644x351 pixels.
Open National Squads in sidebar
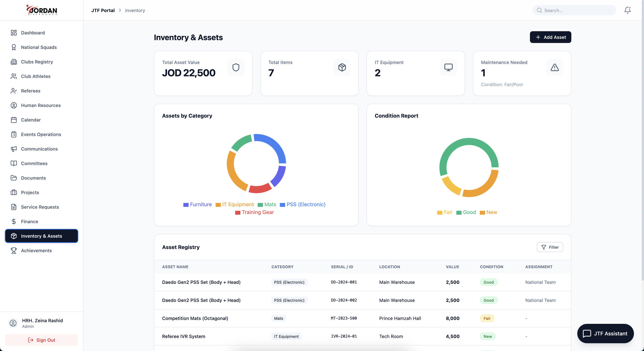39,47
